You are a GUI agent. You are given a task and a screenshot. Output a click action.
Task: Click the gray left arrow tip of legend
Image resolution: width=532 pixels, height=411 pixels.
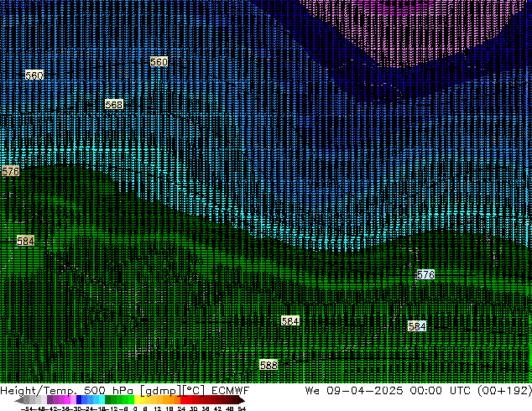pos(18,400)
